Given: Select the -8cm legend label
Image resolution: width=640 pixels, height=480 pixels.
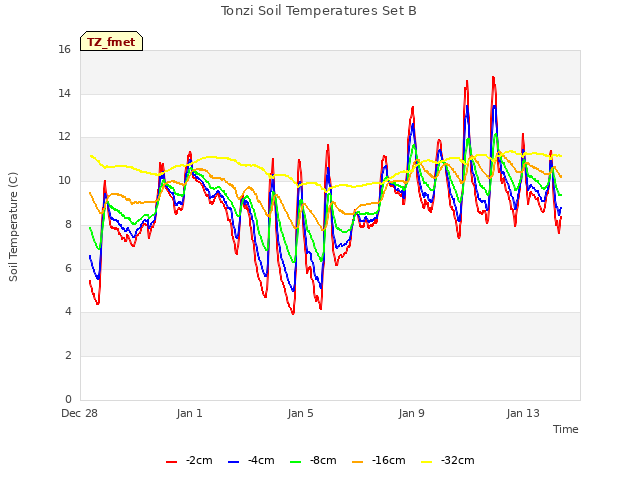Looking at the screenshot, I should click(x=323, y=460).
